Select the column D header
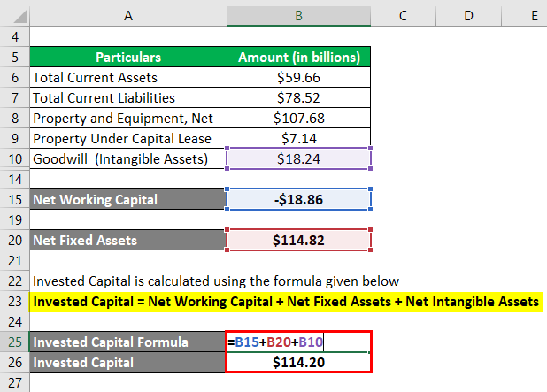 tap(468, 16)
